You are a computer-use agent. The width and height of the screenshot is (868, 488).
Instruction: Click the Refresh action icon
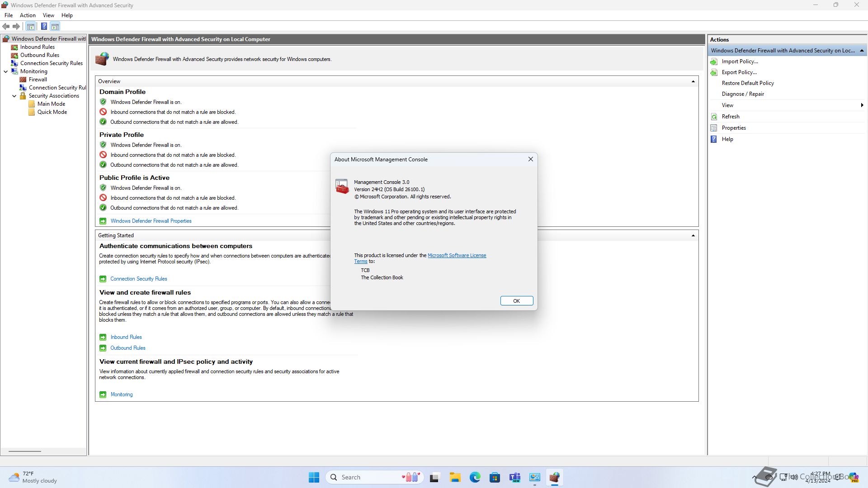[714, 117]
